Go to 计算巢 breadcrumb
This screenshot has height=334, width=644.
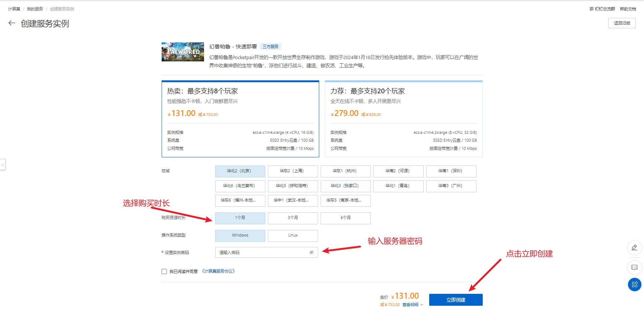(14, 9)
